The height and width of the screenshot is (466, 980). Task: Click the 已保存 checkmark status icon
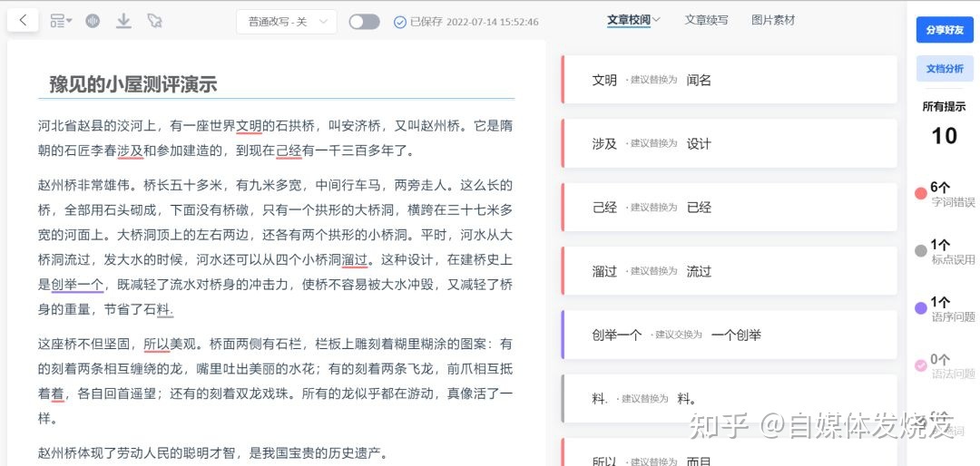click(400, 22)
